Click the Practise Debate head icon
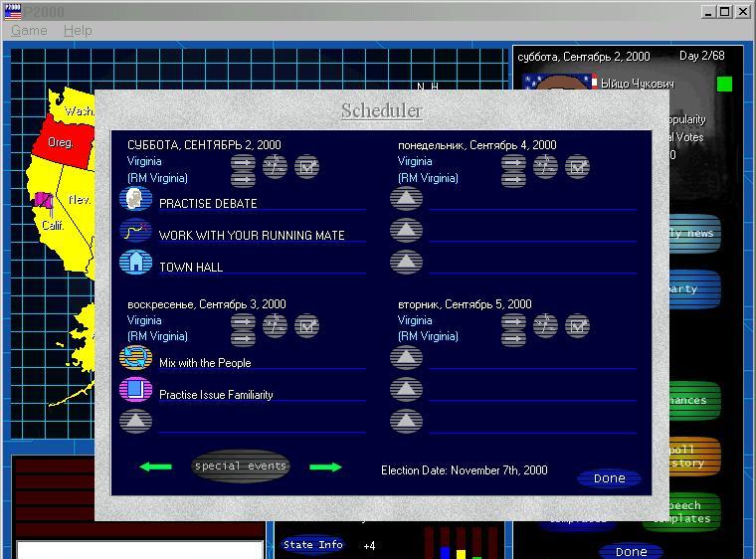The width and height of the screenshot is (756, 559). 135,200
